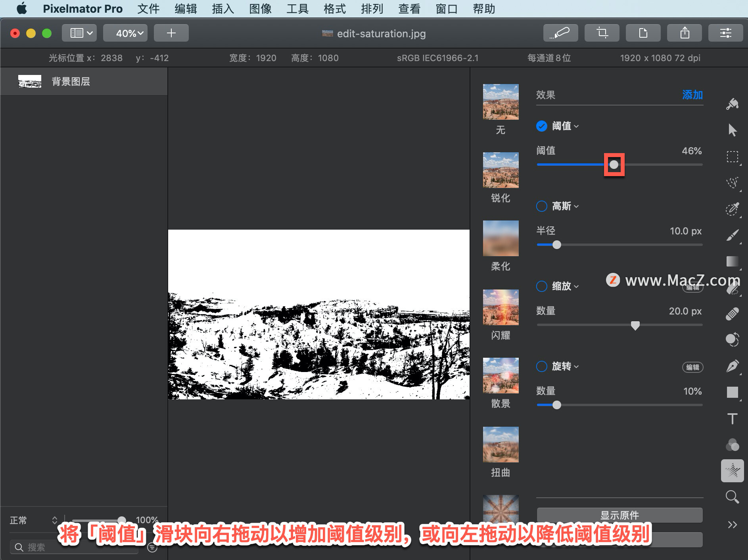Select the Arrange arrow tool
Image resolution: width=748 pixels, height=560 pixels.
point(732,130)
